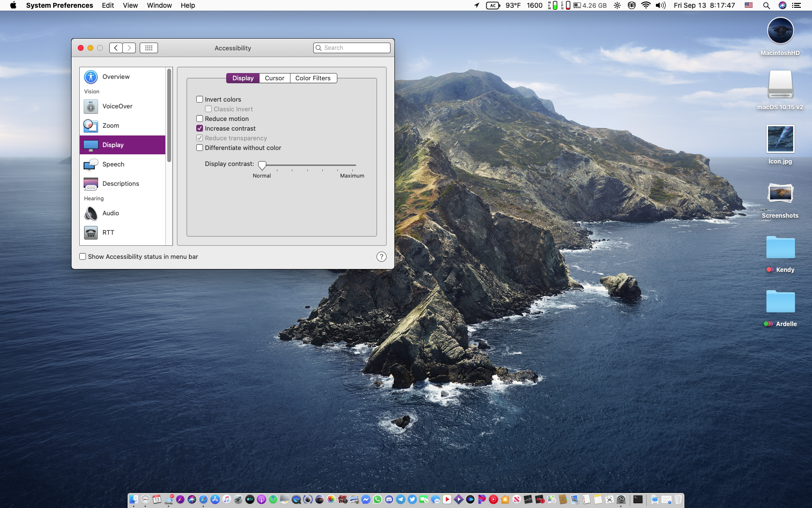Viewport: 812px width, 508px height.
Task: Select Zoom in the accessibility sidebar
Action: click(x=111, y=126)
